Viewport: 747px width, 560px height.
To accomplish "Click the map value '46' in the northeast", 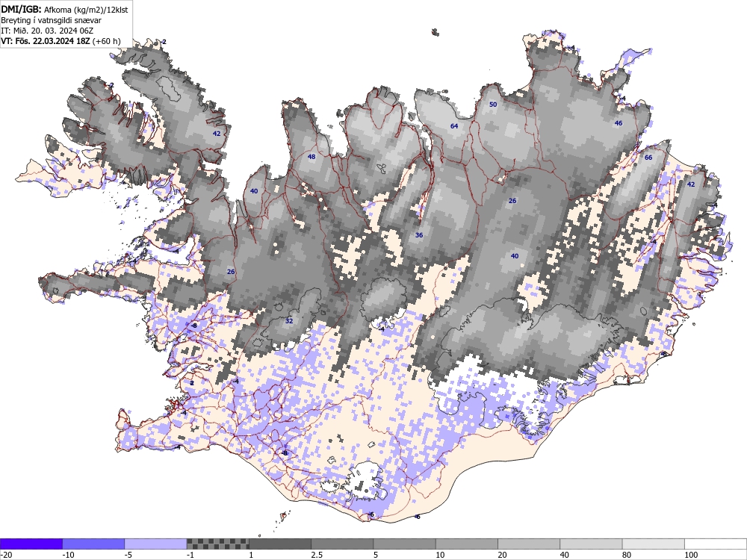I will click(619, 123).
